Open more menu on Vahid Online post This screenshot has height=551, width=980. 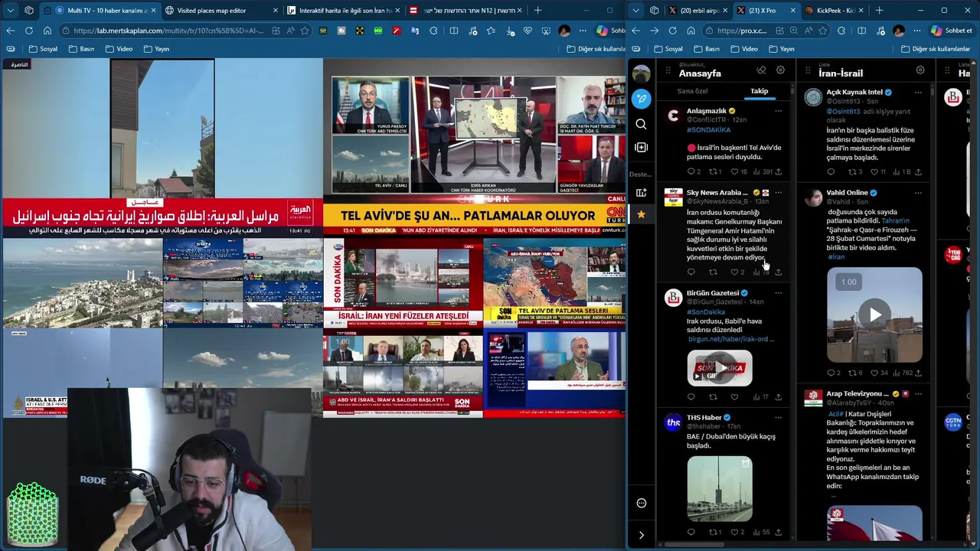pos(918,193)
